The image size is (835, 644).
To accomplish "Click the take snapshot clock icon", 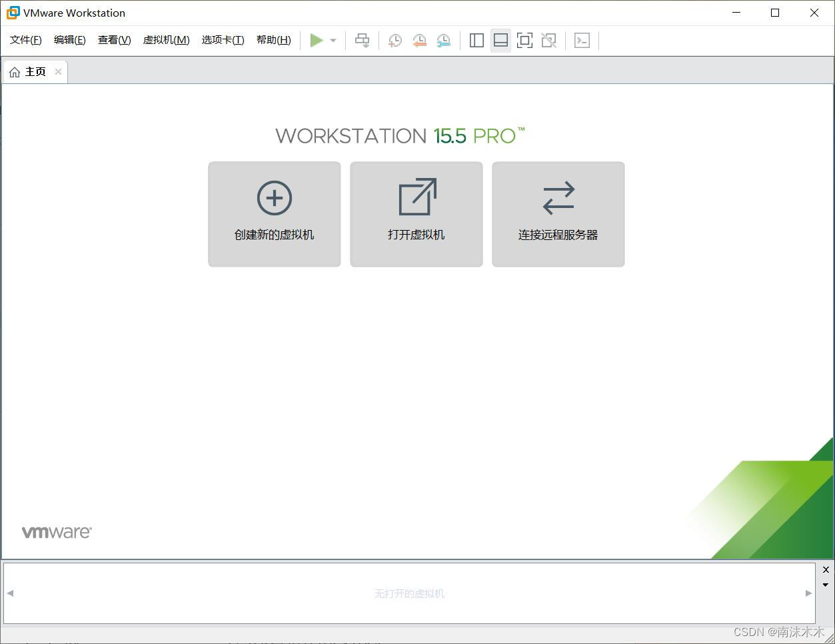I will pos(395,41).
